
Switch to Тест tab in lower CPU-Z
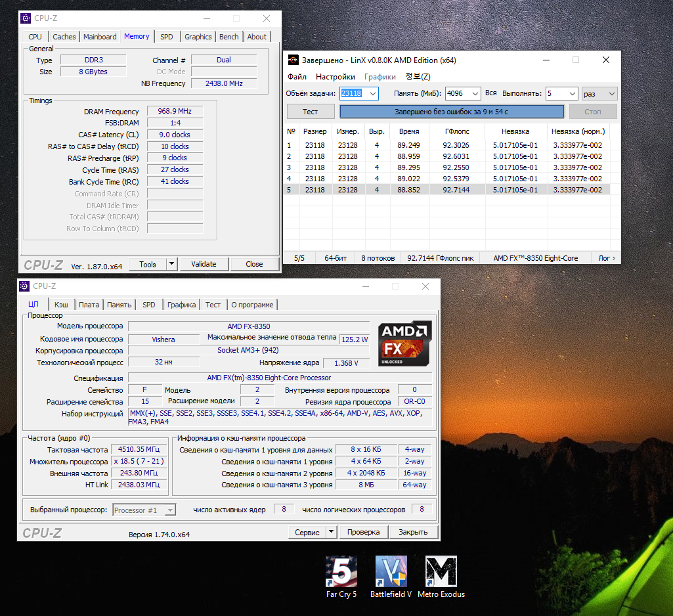pos(213,305)
